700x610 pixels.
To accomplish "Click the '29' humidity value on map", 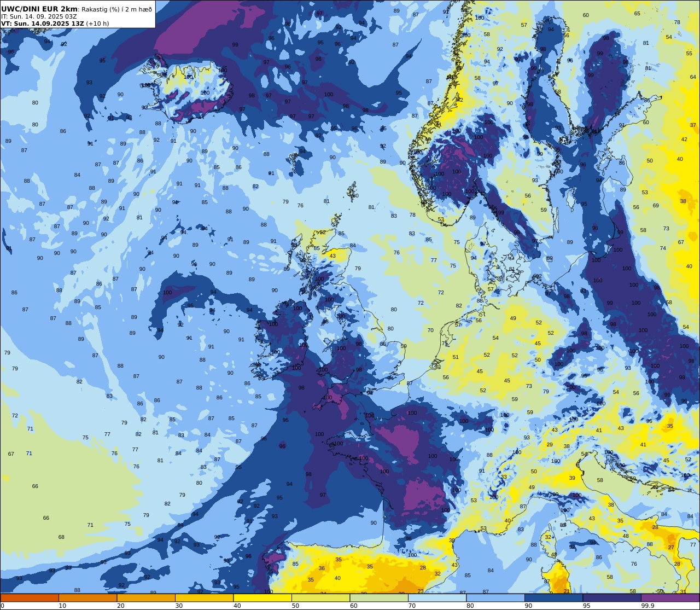I will 550,445.
